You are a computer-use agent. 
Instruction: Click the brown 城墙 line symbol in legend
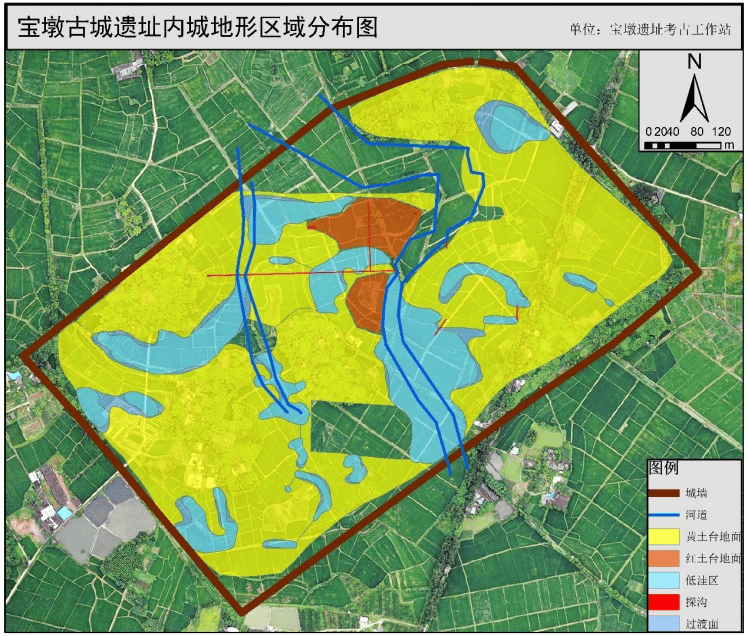click(663, 493)
